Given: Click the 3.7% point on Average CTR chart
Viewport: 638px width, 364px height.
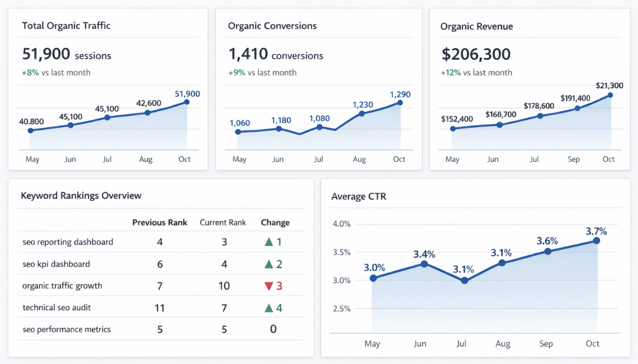Looking at the screenshot, I should tap(596, 240).
